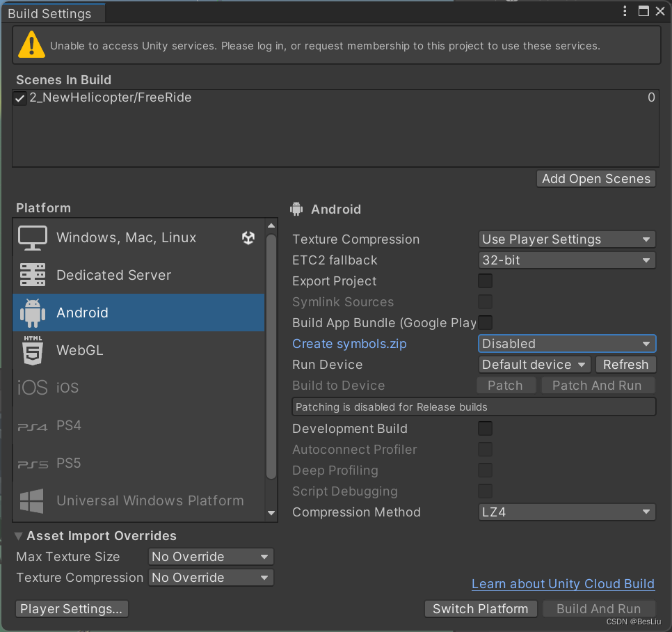Screen dimensions: 672x632
Task: Click the Dedicated Server rack icon
Action: point(33,275)
